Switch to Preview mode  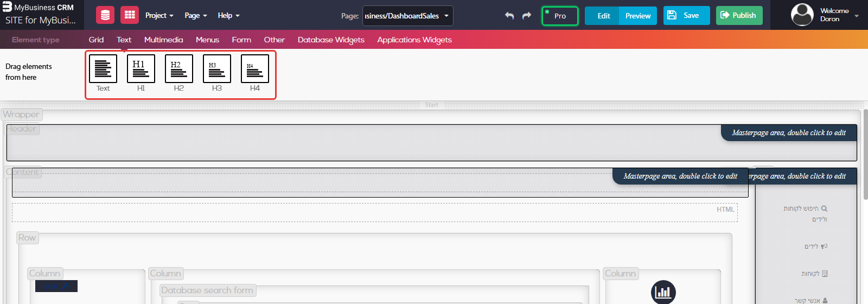point(638,16)
